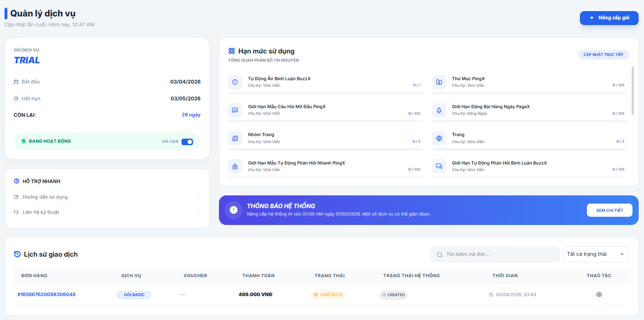
Task: Click the Xem chi tiết button
Action: click(x=609, y=210)
